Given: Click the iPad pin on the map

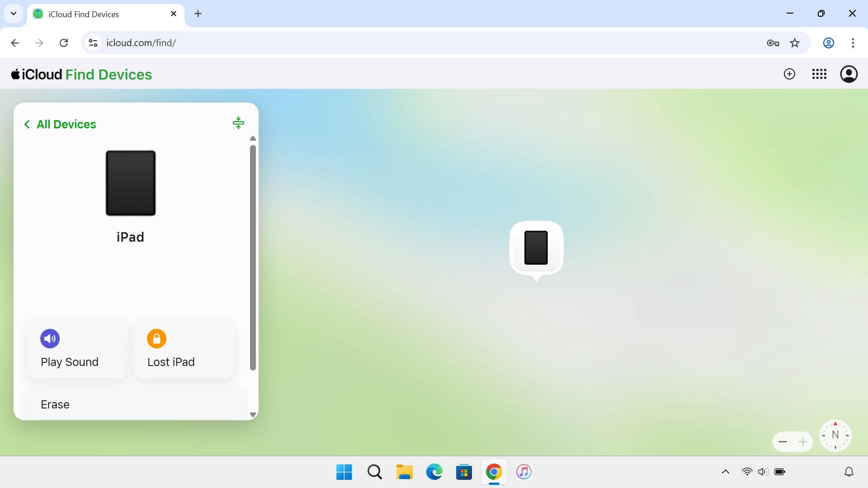Looking at the screenshot, I should pos(536,249).
